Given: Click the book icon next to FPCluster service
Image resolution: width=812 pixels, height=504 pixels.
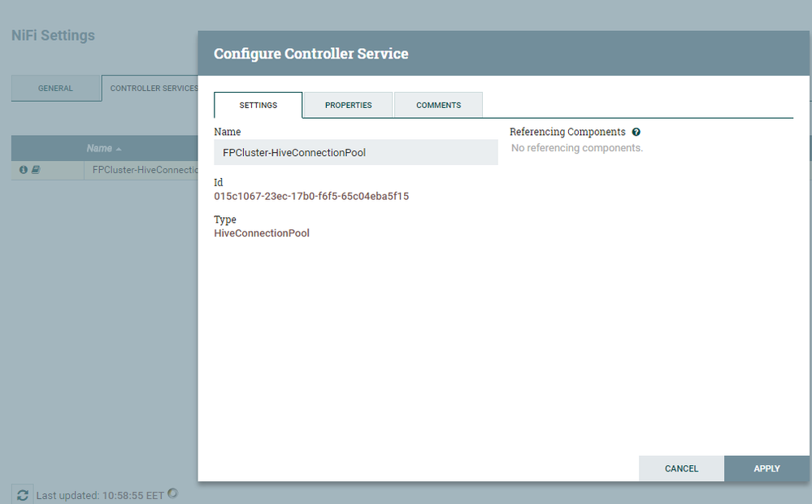Looking at the screenshot, I should (34, 169).
